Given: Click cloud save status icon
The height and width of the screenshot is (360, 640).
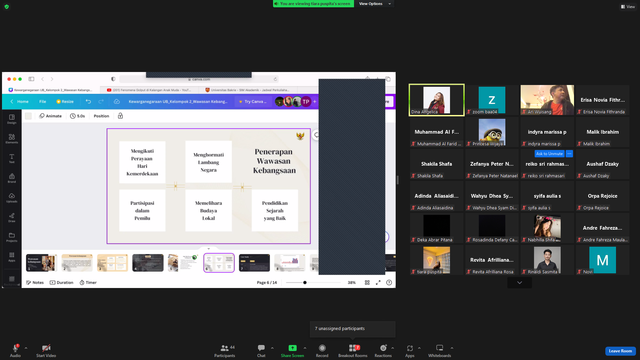Looking at the screenshot, I should click(x=117, y=102).
